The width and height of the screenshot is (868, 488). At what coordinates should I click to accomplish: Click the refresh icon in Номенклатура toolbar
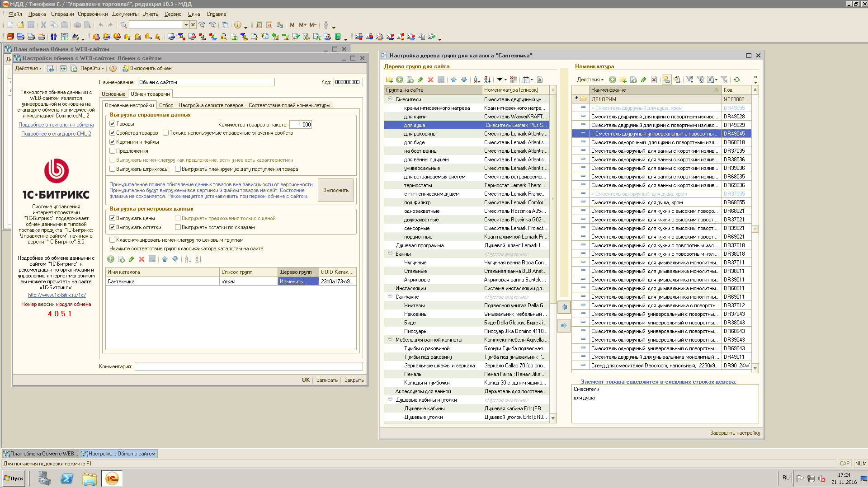pyautogui.click(x=737, y=80)
